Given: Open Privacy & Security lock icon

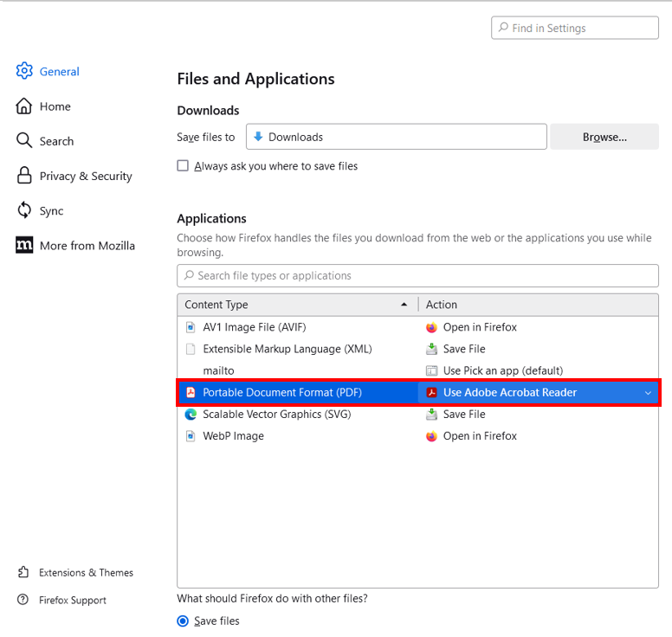Looking at the screenshot, I should pos(24,176).
